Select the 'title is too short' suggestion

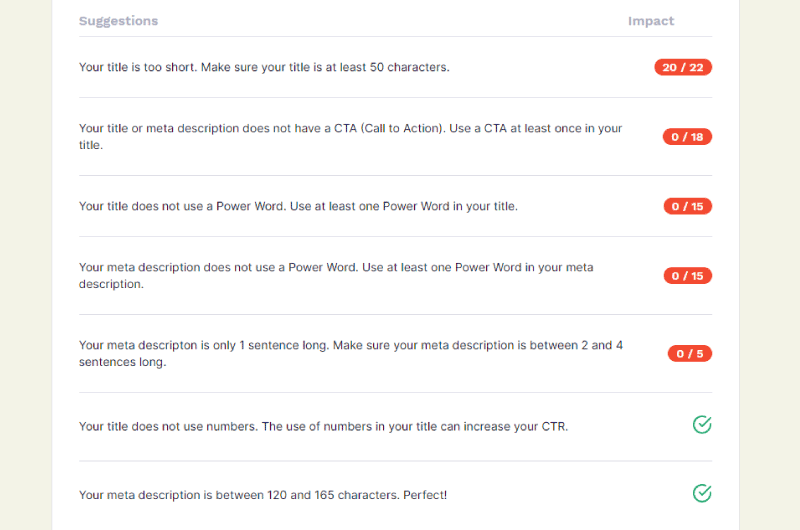click(x=264, y=67)
